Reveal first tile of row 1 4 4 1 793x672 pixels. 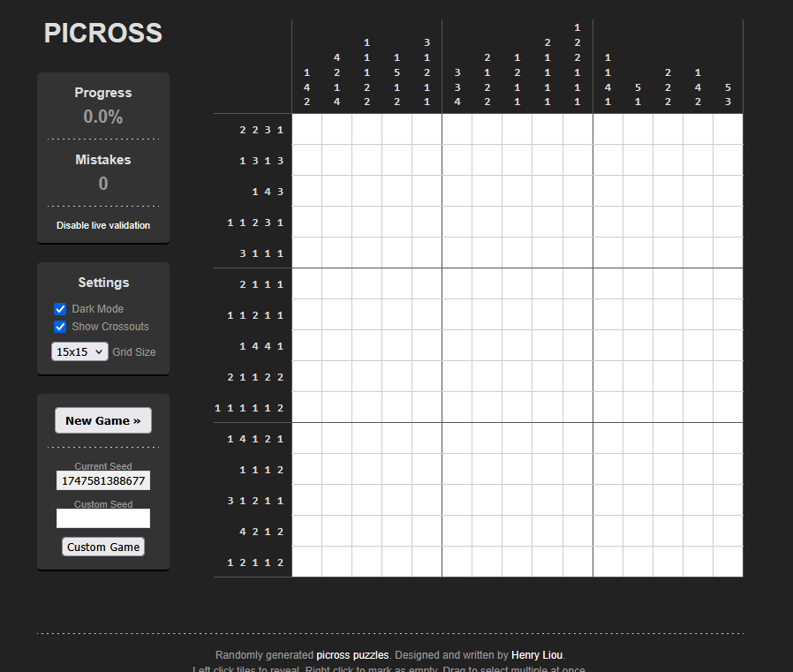coord(307,345)
